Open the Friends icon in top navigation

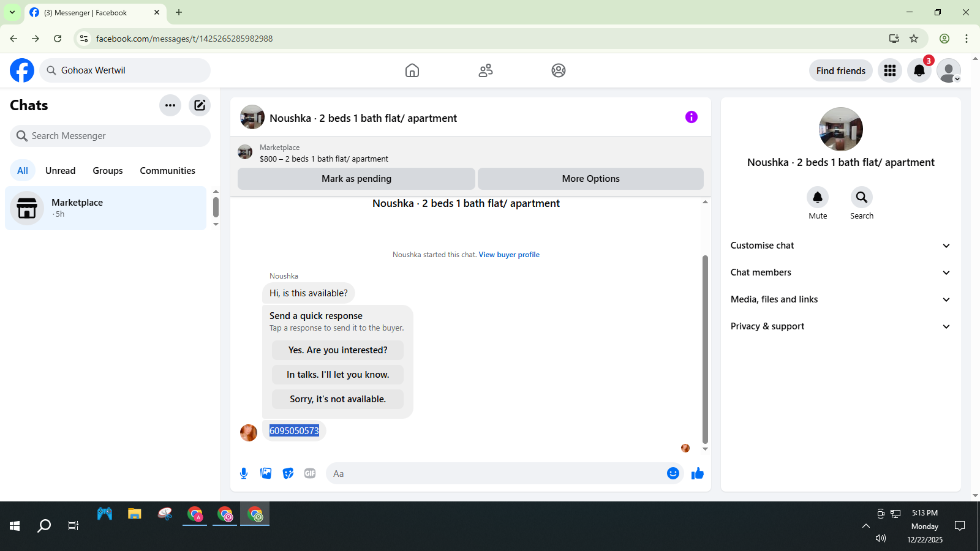486,70
